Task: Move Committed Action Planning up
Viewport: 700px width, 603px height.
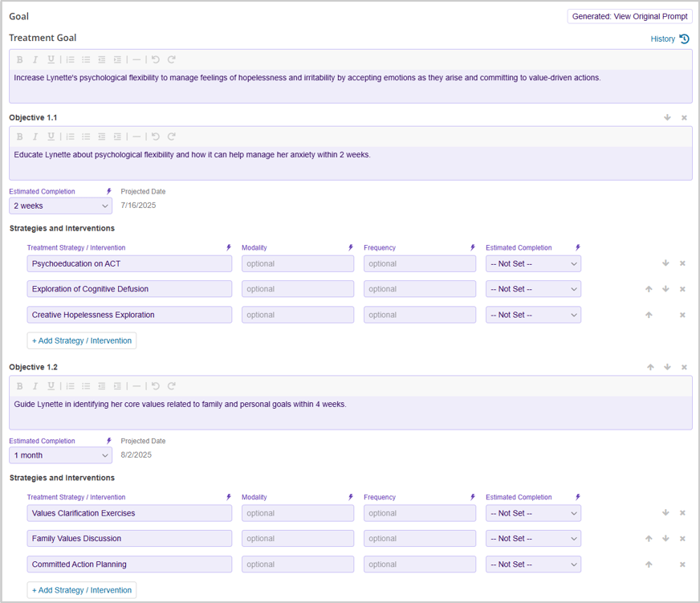Action: point(649,564)
